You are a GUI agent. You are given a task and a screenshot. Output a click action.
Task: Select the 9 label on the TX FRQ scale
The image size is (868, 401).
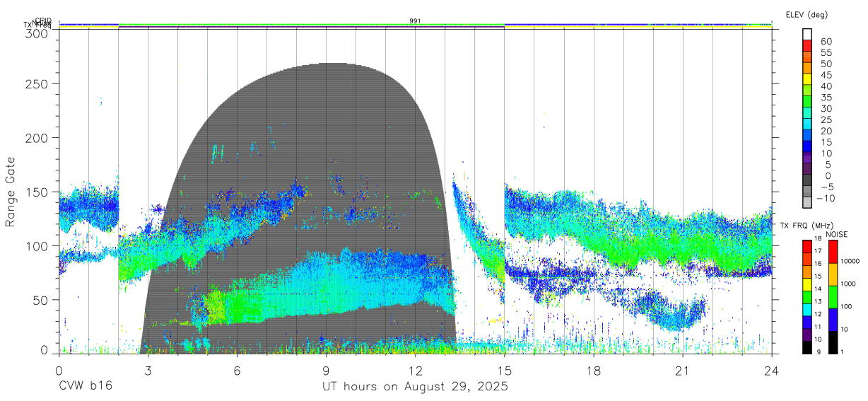pos(820,352)
